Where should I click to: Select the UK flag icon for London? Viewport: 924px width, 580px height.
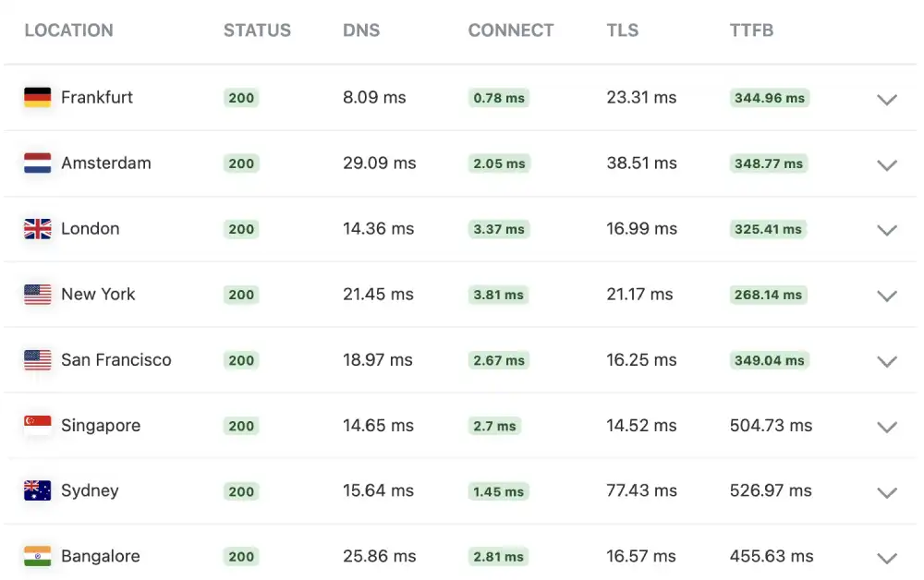37,229
